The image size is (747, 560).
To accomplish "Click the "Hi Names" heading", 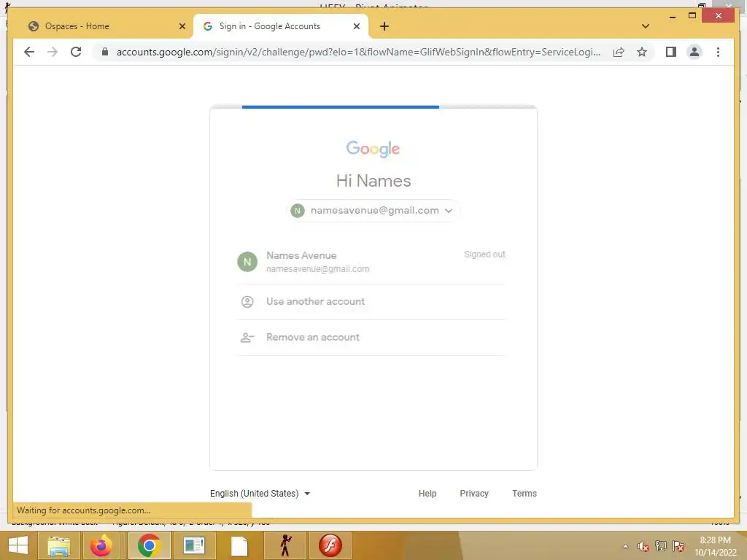I will (x=373, y=181).
